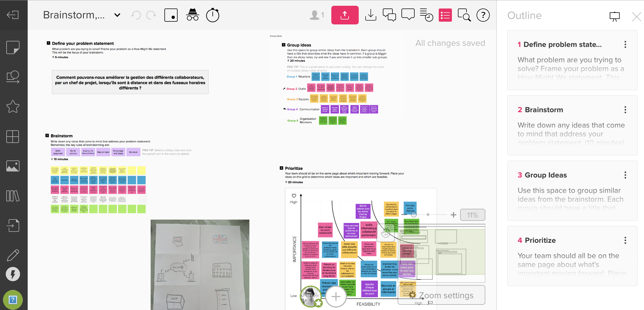Screen dimensions: 644x310
Task: Open the timer tool
Action: tap(212, 15)
